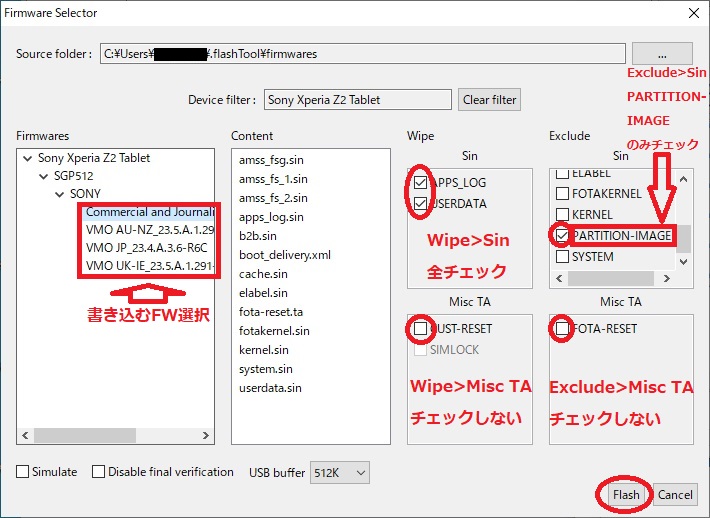Collapse the SONY tree node

click(x=59, y=194)
